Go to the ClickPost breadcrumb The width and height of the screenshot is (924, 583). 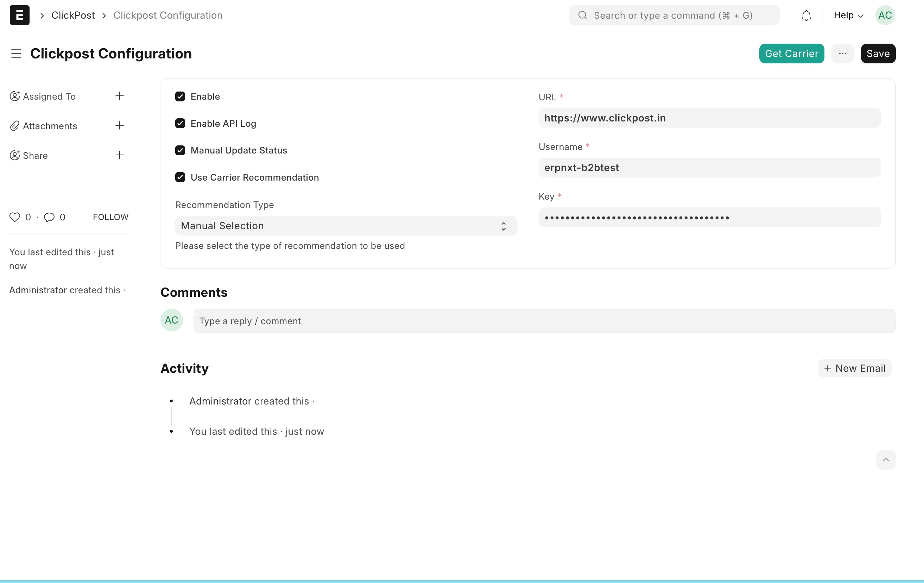(x=73, y=15)
